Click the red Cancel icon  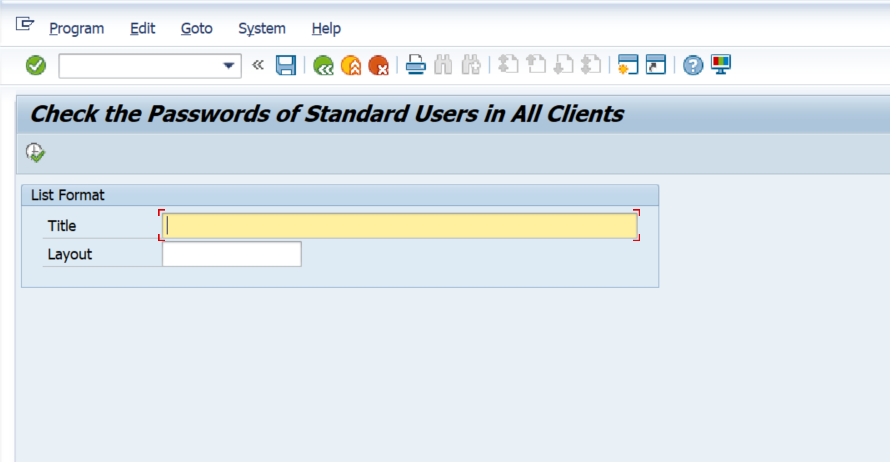coord(378,66)
